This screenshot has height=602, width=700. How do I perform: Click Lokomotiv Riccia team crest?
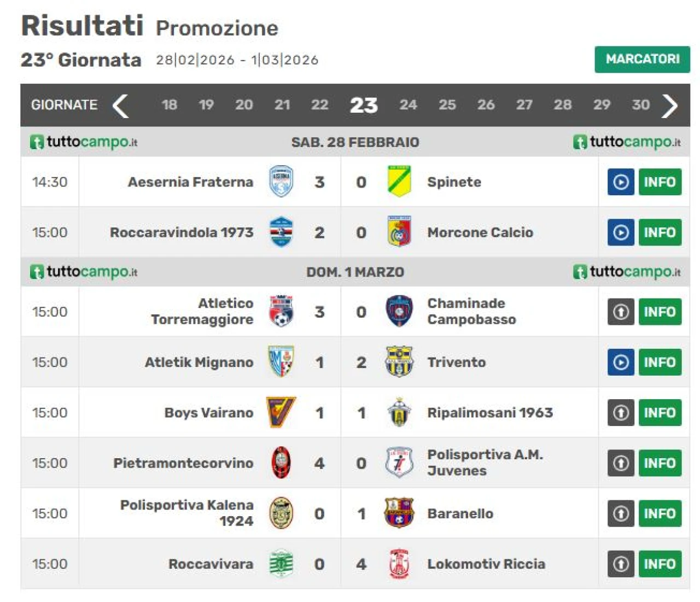point(399,564)
